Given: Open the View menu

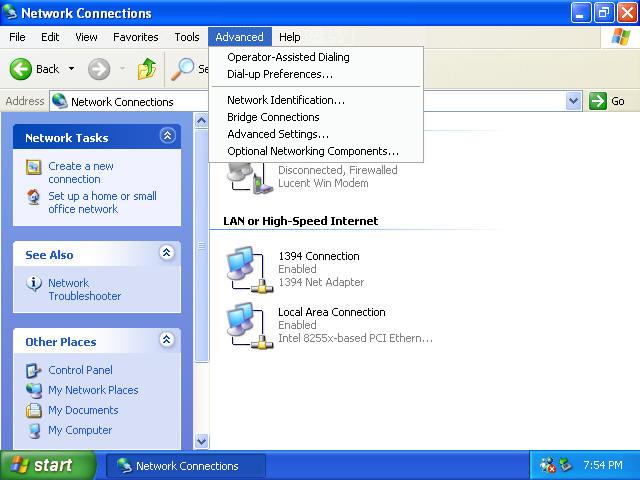Looking at the screenshot, I should tap(86, 37).
